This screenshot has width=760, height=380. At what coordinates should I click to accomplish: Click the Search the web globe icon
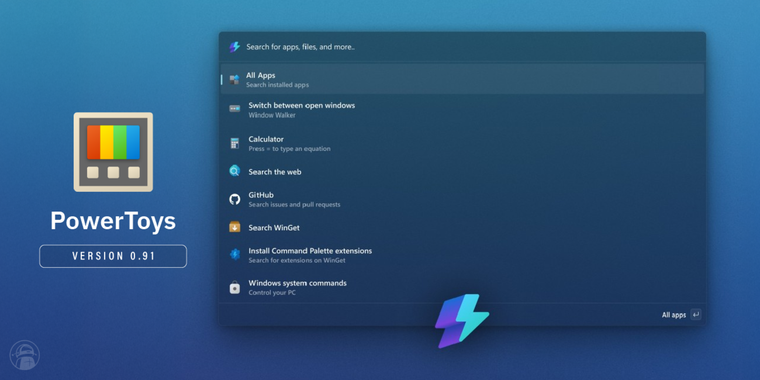[x=235, y=171]
